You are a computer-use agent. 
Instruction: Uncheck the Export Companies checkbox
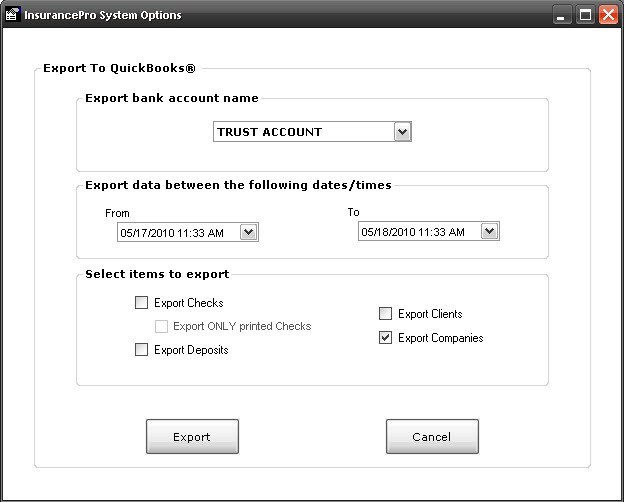tap(385, 338)
